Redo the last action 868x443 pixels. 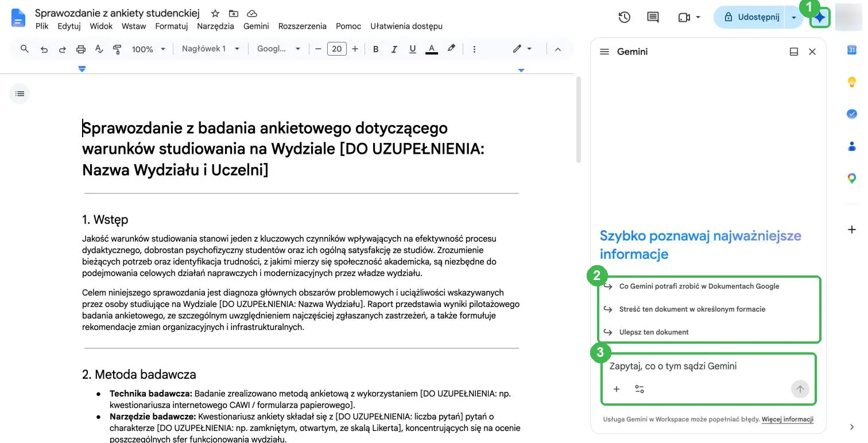coord(62,49)
